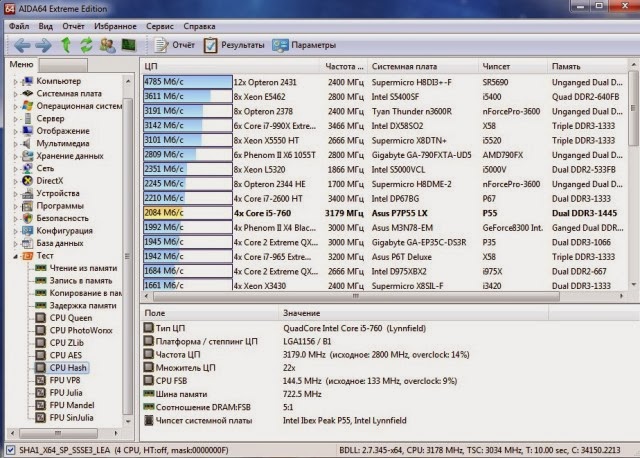Viewport: 640px width, 458px height.
Task: Select the Безопасность tree node
Action: coord(62,218)
